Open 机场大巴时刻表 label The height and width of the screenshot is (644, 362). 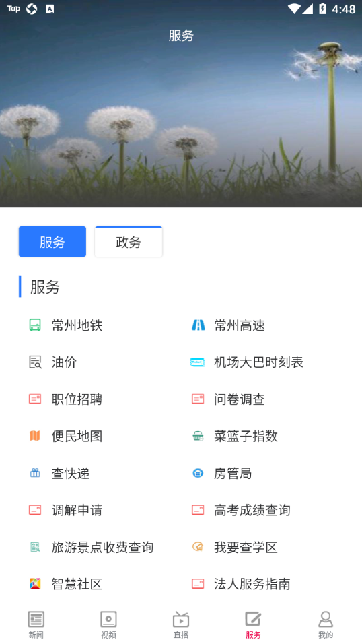coord(258,362)
